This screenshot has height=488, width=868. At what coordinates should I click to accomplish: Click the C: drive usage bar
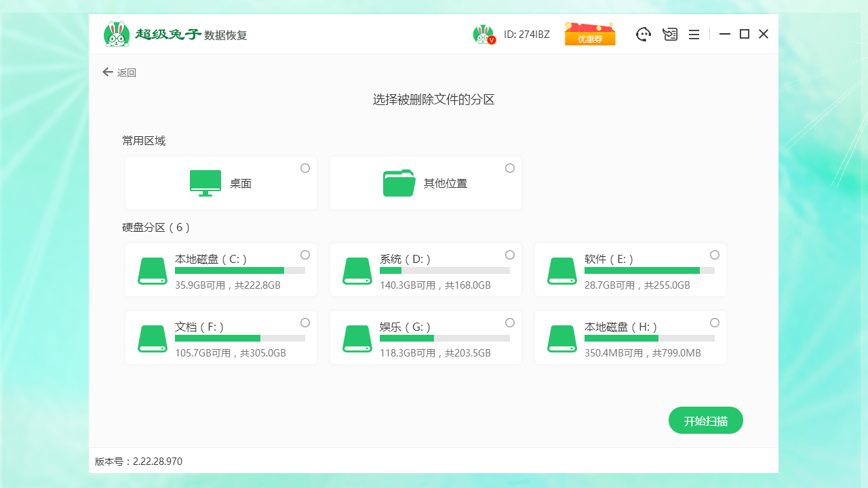click(x=240, y=270)
